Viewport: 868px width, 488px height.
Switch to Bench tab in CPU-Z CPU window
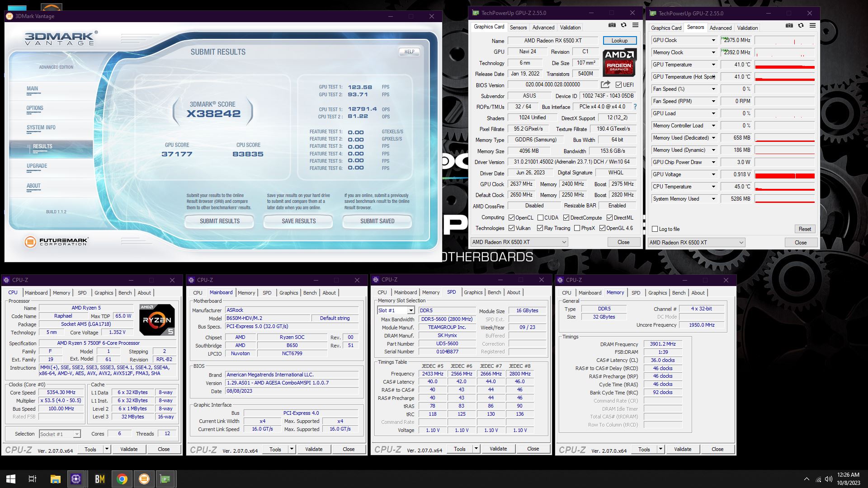click(x=125, y=293)
